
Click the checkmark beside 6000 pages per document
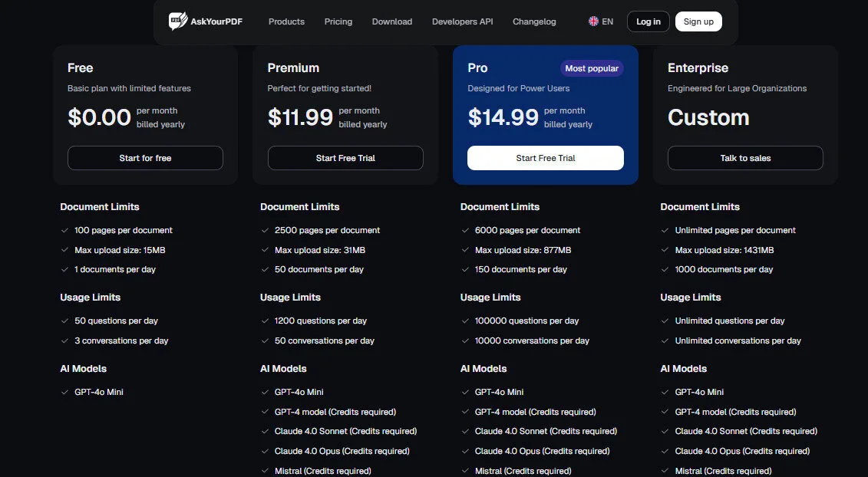(x=465, y=230)
